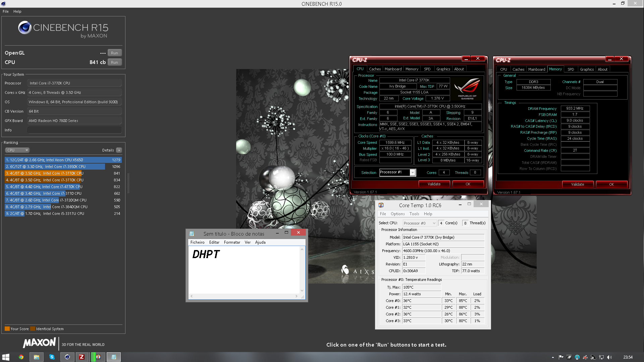Viewport: 644px width, 362px height.
Task: Switch to Core Temp taskbar icon
Action: point(98,357)
